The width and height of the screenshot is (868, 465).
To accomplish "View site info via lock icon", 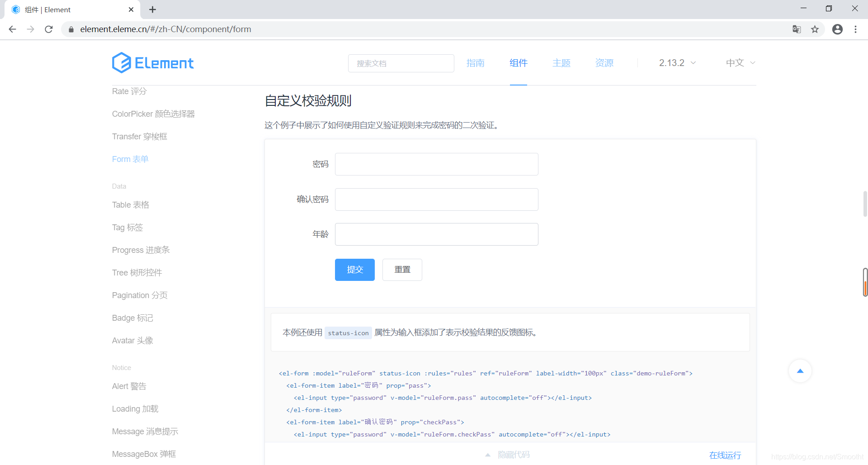I will (x=71, y=29).
